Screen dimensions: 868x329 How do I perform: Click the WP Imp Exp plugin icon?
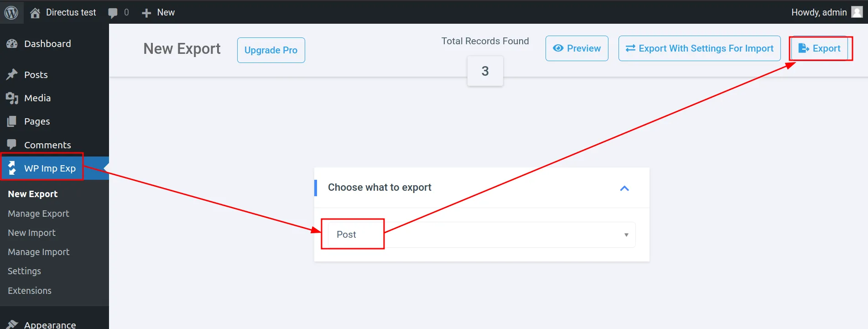12,167
